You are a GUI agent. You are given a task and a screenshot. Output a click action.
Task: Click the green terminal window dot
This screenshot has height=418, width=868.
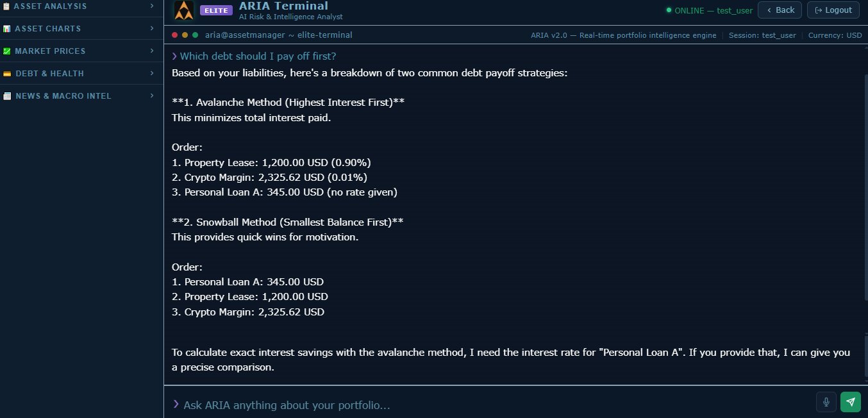[x=195, y=35]
